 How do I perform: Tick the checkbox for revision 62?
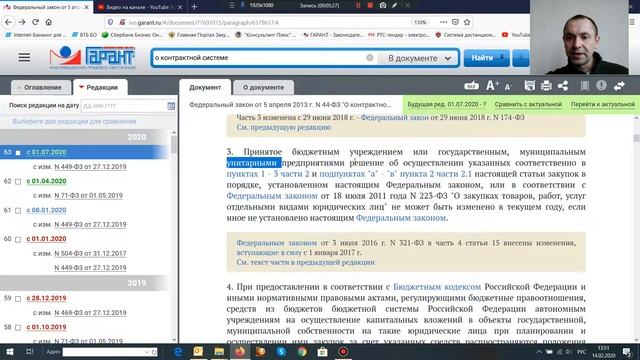point(18,182)
